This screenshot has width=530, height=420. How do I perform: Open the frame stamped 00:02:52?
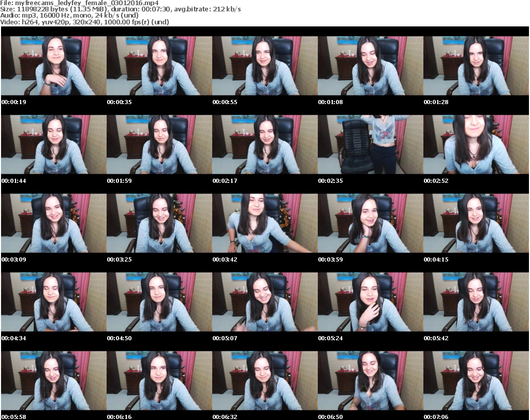point(476,144)
